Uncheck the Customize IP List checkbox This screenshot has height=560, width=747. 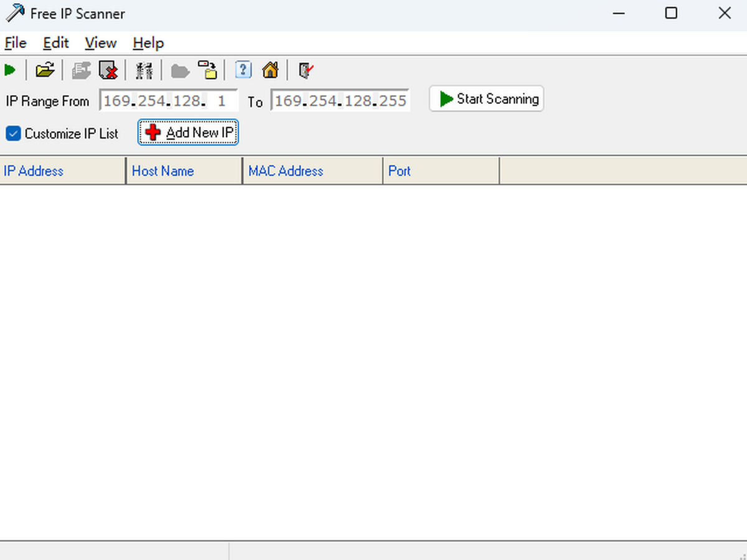(13, 133)
